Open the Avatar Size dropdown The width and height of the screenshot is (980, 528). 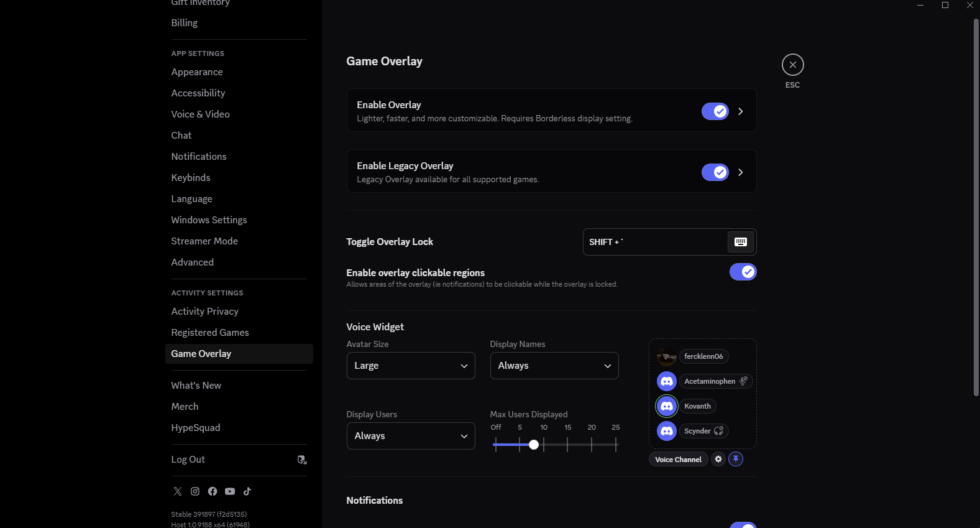point(411,366)
